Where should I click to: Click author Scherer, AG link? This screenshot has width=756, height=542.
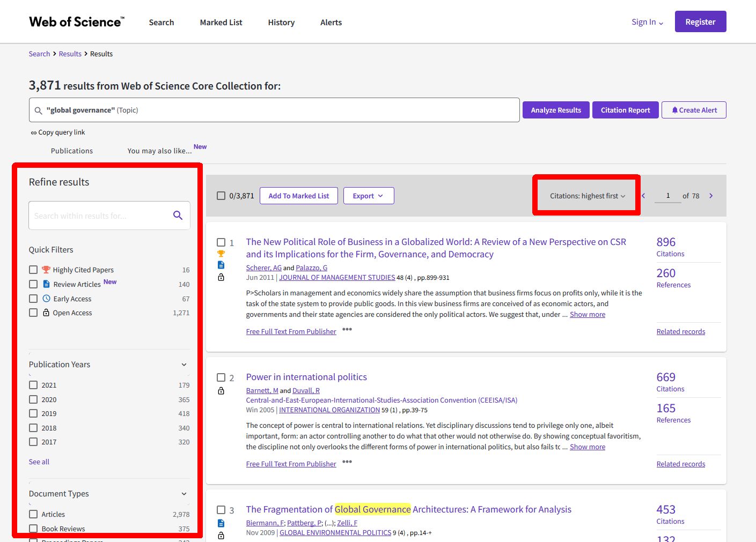coord(263,268)
